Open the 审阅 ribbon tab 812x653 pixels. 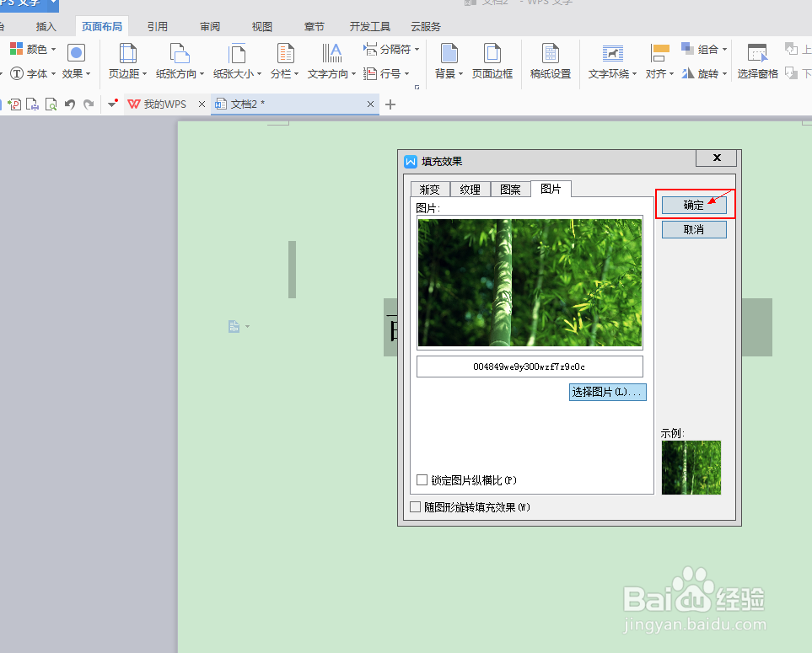point(209,26)
